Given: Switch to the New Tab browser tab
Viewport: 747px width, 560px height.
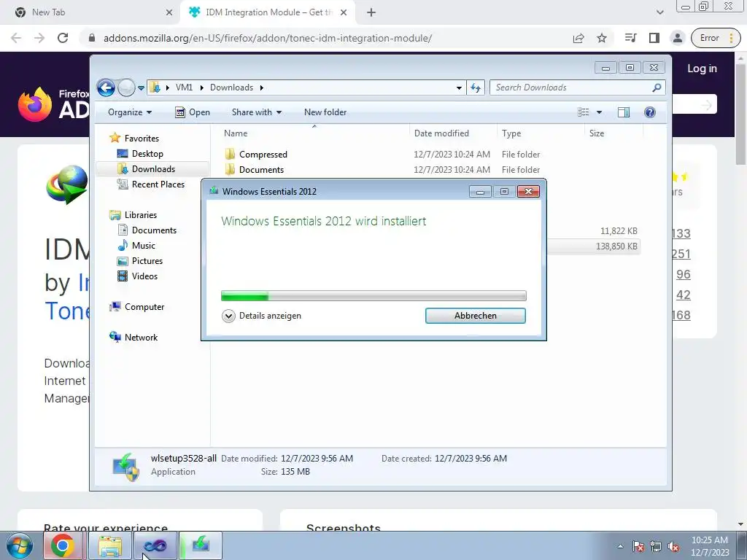Looking at the screenshot, I should [x=90, y=12].
